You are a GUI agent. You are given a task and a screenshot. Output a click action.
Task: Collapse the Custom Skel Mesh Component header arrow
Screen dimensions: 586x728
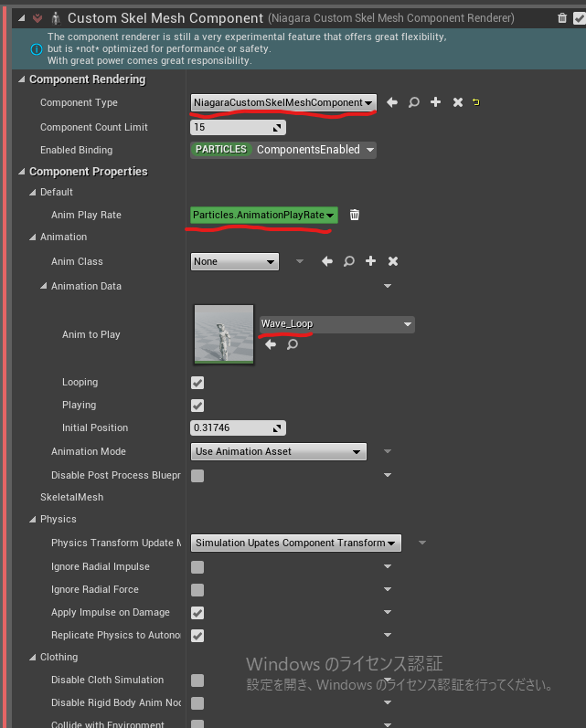click(x=22, y=18)
